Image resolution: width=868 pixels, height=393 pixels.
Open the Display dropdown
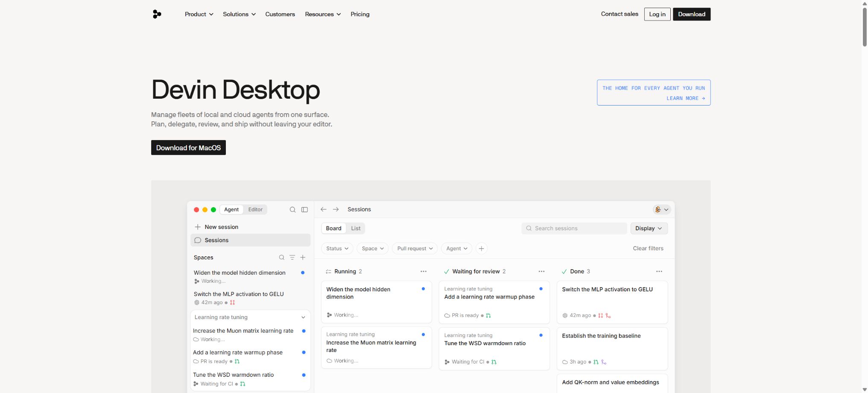click(649, 229)
